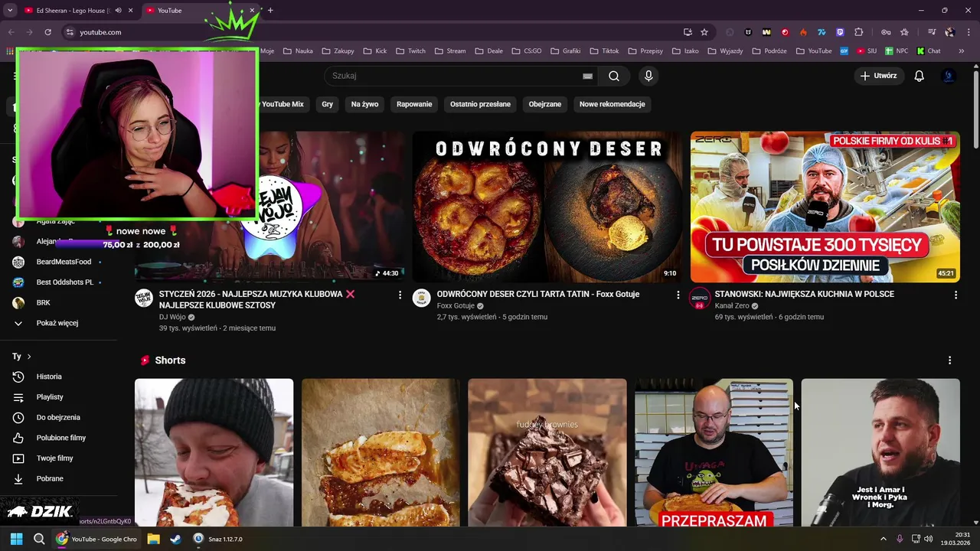Open the Kanał Zero channel avatar
Viewport: 980px width, 551px height.
pyautogui.click(x=700, y=298)
